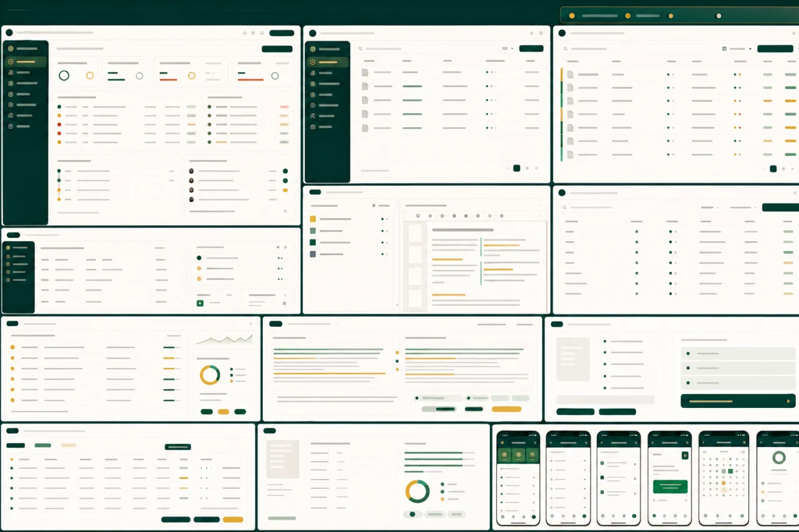Select the yellow highlighted day in the phone calendar

(x=723, y=483)
